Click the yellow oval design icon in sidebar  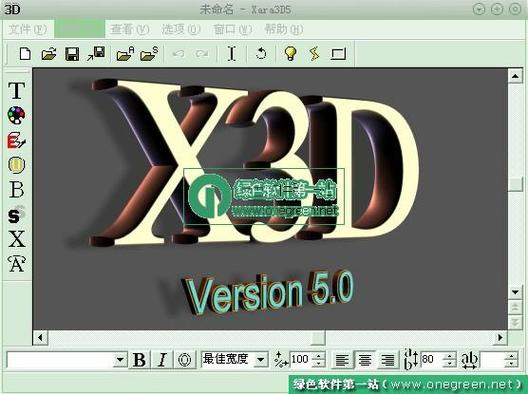(16, 165)
